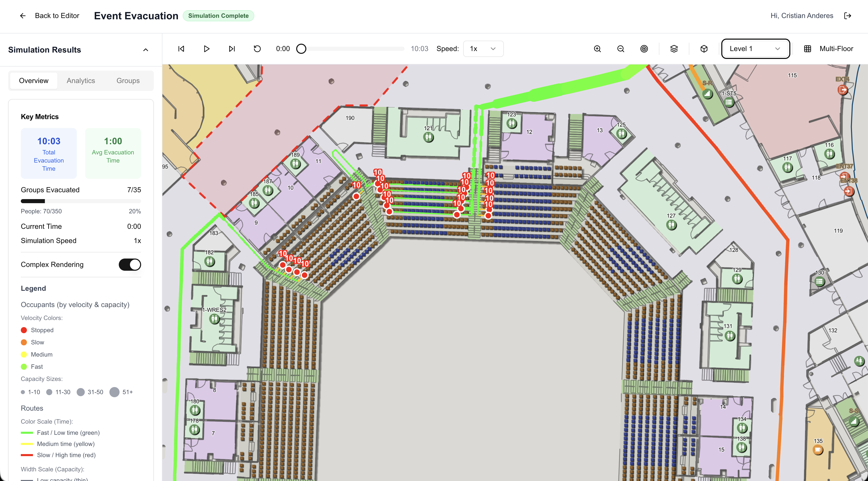
Task: Play the evacuation simulation
Action: coord(207,49)
